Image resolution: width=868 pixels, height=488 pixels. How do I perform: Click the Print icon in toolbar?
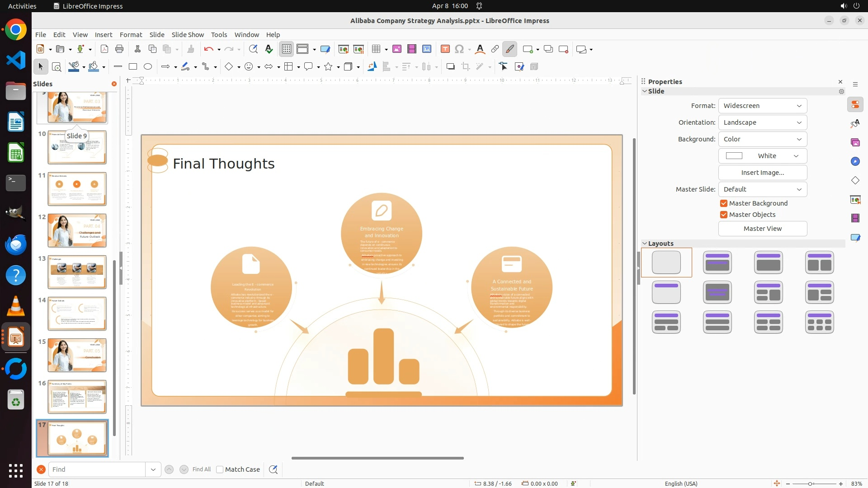click(119, 49)
